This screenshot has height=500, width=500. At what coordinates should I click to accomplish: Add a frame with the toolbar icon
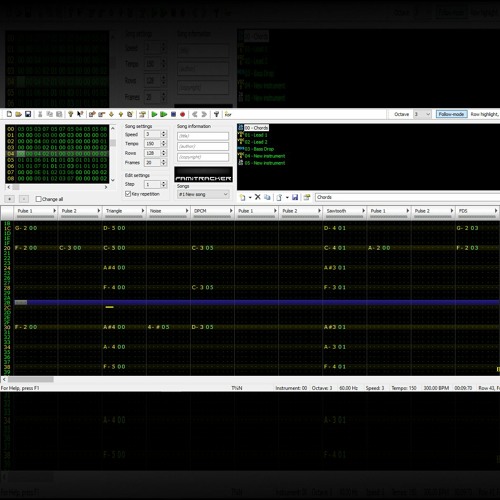pos(92,114)
